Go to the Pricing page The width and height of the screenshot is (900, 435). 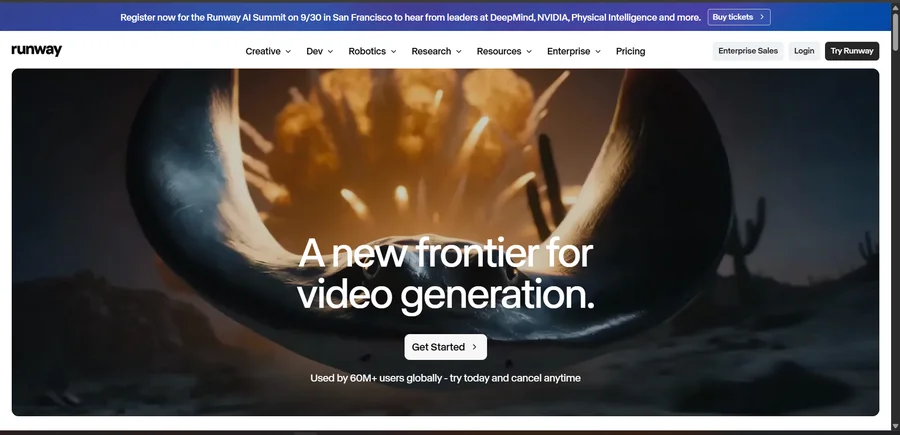coord(630,51)
